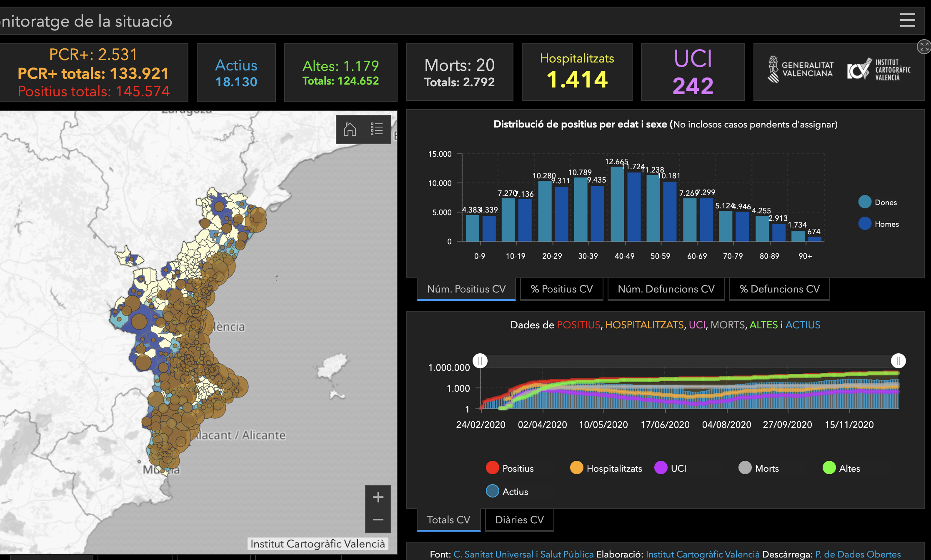Click the map home extent icon

[x=350, y=129]
